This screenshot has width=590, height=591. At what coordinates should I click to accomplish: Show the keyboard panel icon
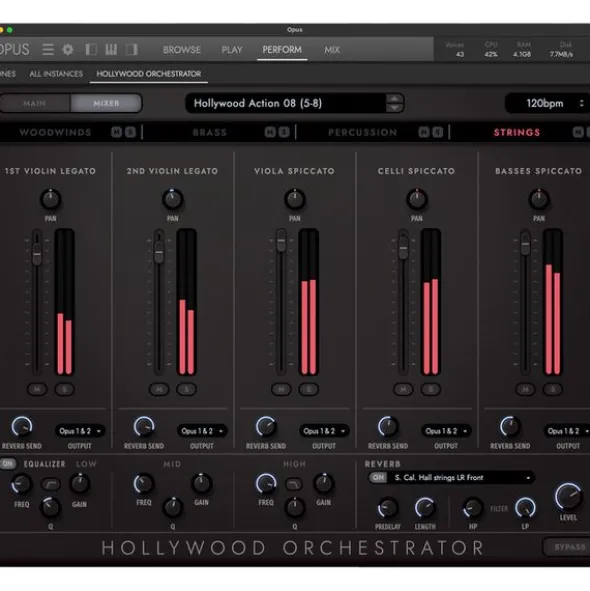(111, 50)
